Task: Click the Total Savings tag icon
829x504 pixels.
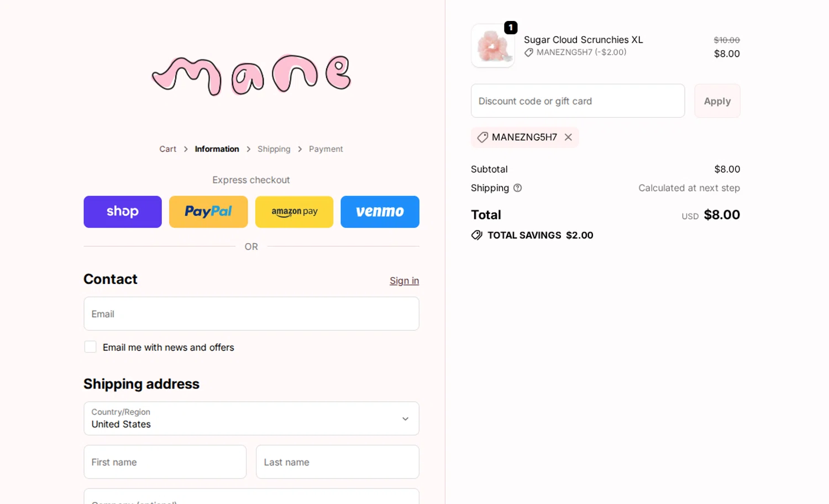Action: coord(476,235)
